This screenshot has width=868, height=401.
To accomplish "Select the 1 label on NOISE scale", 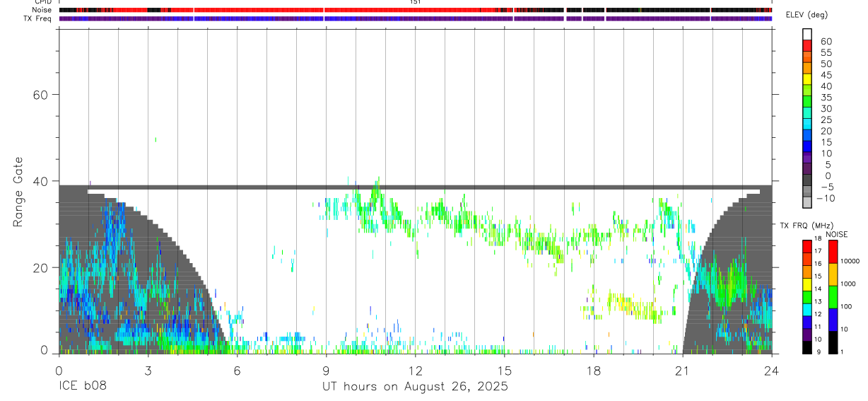I will pos(843,351).
